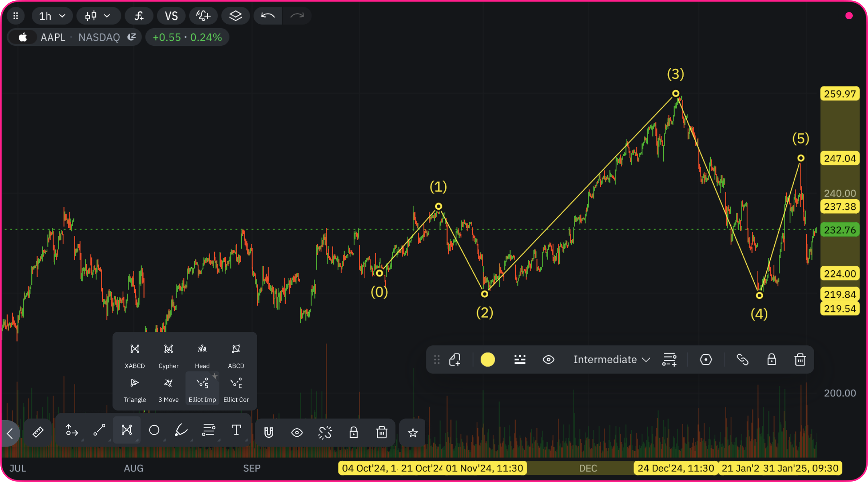
Task: Open the layers object tree icon
Action: pos(235,16)
